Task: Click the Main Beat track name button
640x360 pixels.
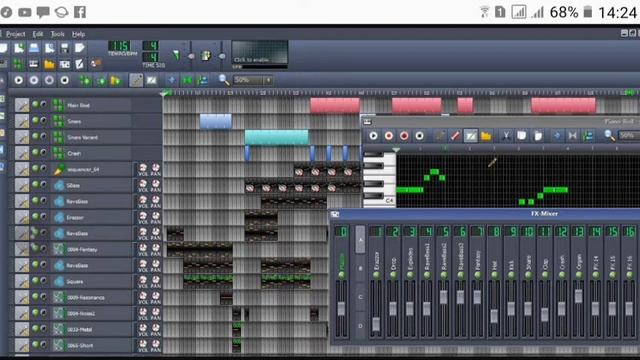Action: point(91,105)
